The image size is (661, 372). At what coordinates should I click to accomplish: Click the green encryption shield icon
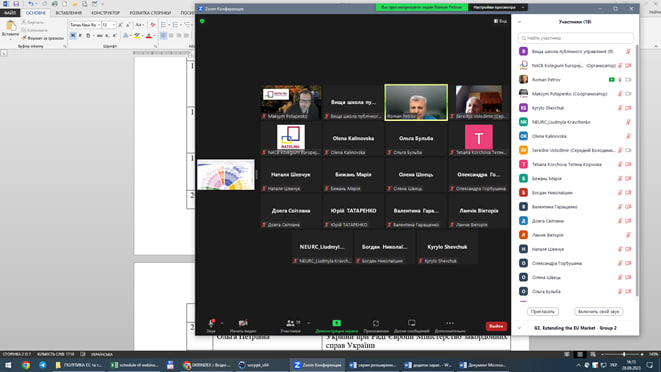point(202,21)
